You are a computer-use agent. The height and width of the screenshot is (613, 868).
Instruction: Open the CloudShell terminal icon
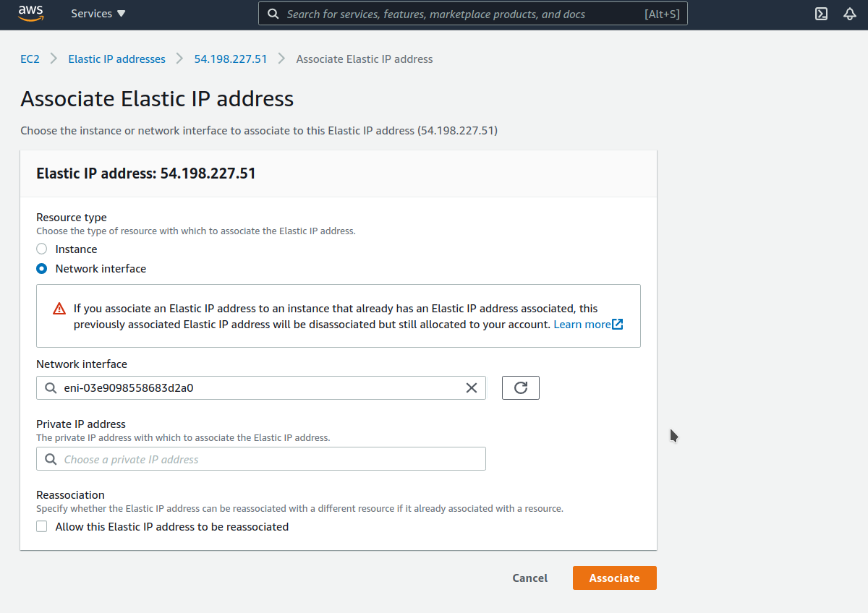point(821,14)
